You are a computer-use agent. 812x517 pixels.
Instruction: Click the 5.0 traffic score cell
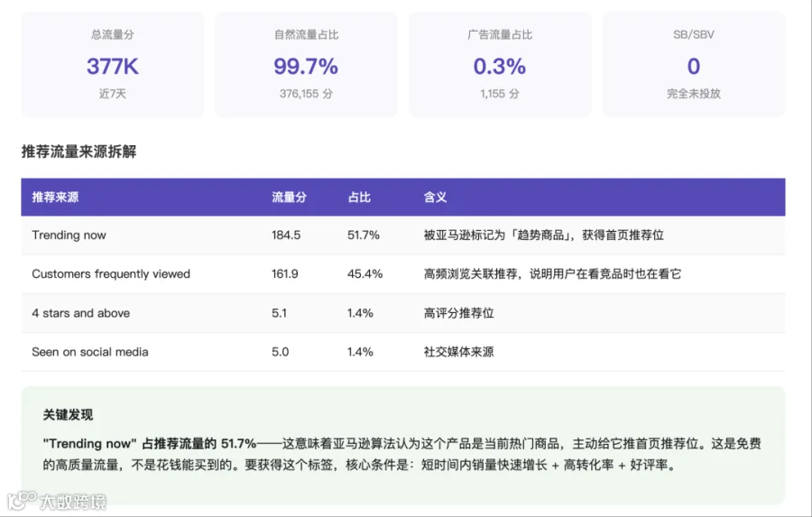(x=281, y=352)
